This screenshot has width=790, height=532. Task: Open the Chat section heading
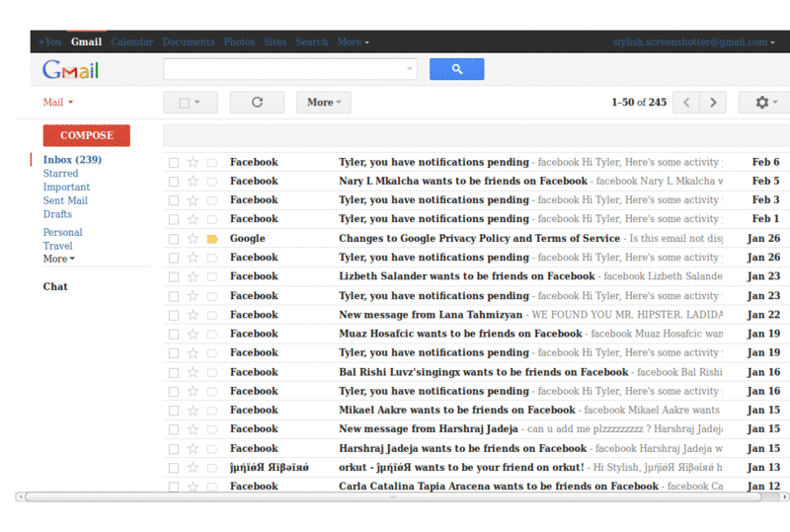point(55,286)
